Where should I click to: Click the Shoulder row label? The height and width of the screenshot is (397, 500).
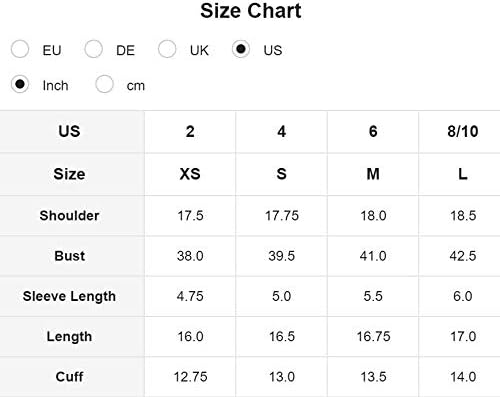69,215
